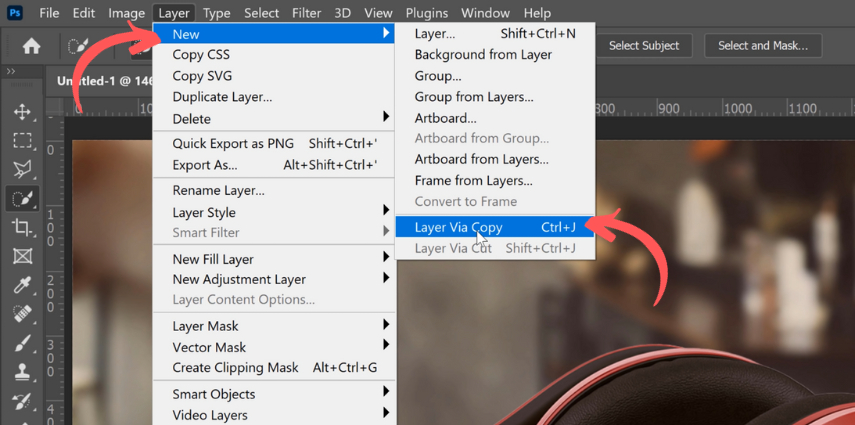Expand the Vector Mask submenu

[x=274, y=347]
